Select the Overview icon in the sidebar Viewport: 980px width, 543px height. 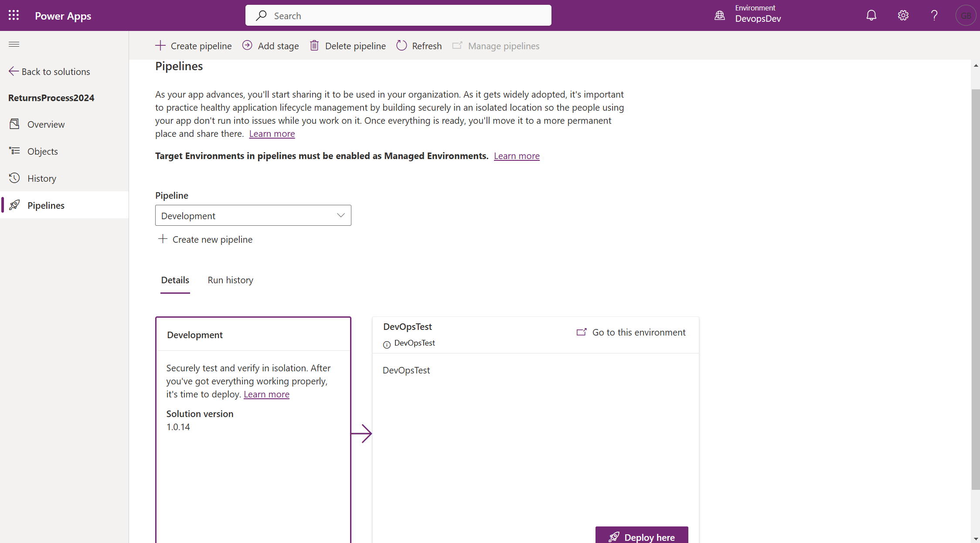[15, 124]
